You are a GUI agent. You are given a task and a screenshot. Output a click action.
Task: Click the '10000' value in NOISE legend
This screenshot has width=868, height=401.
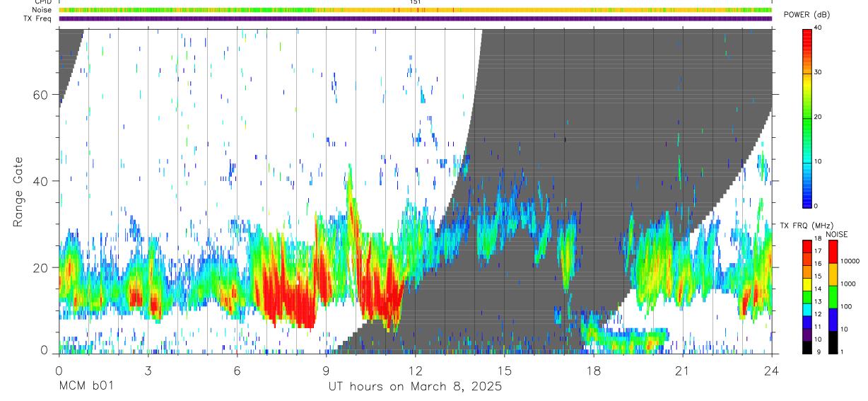[852, 261]
